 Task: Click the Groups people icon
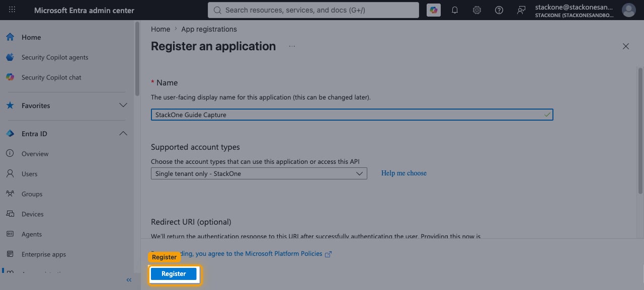[10, 194]
